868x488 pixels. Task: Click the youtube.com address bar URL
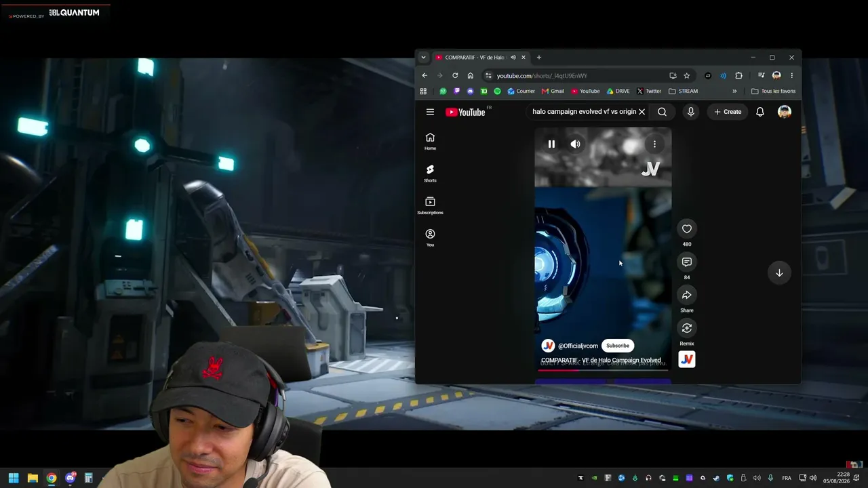[542, 76]
